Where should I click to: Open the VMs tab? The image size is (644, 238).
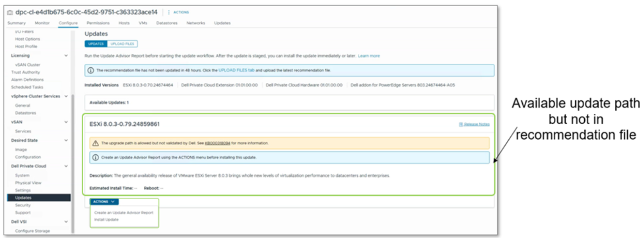143,23
